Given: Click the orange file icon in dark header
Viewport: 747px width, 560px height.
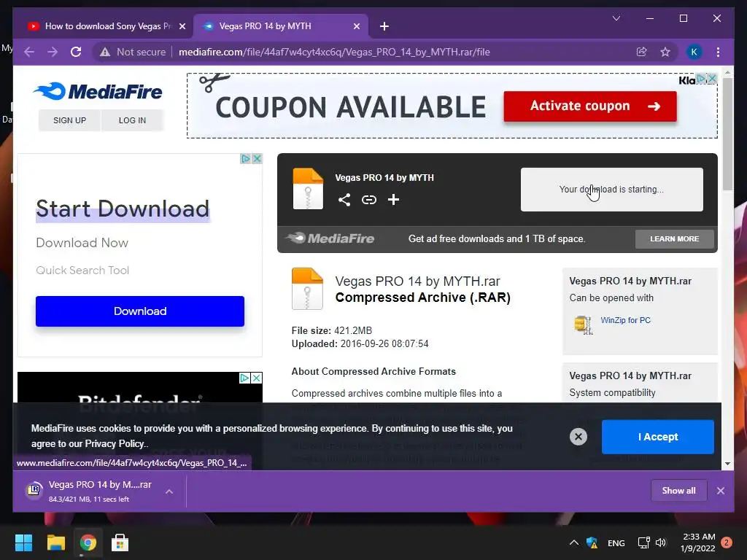Looking at the screenshot, I should tap(308, 189).
